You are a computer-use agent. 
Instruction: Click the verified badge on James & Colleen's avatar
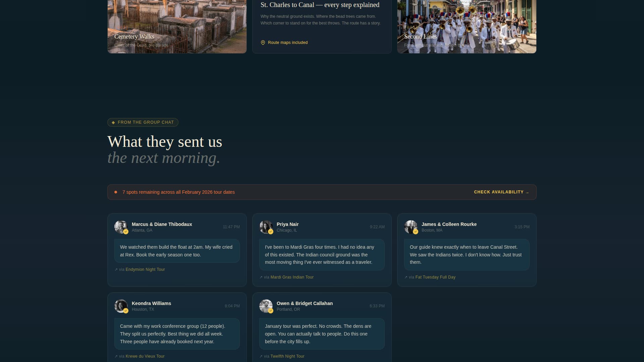click(416, 231)
